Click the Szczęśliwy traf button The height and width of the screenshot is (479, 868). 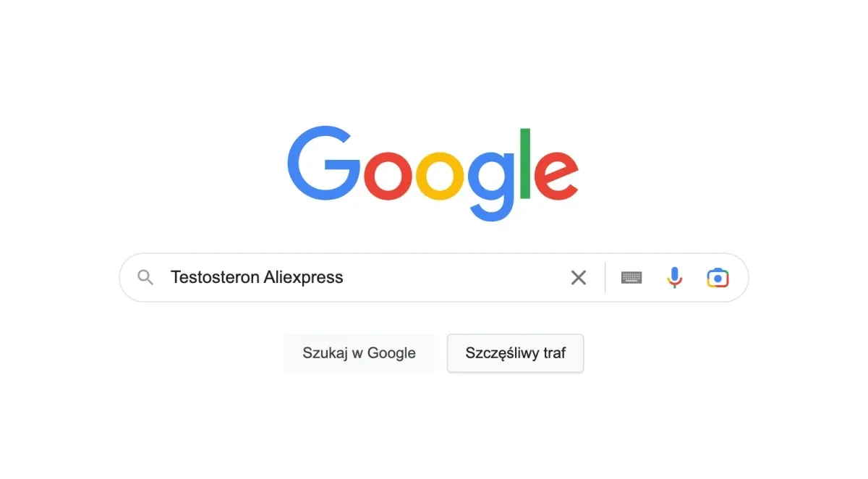[516, 353]
